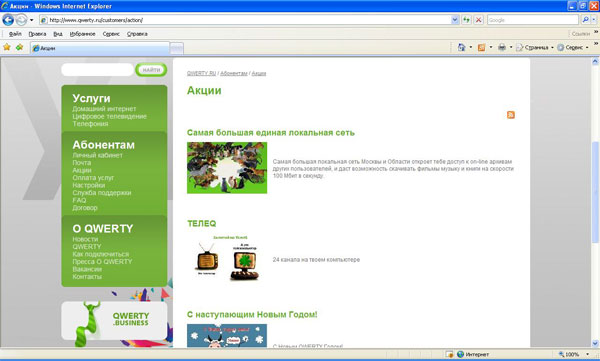This screenshot has height=361, width=600.
Task: Click the Add to Favorites star-plus icon
Action: click(20, 47)
